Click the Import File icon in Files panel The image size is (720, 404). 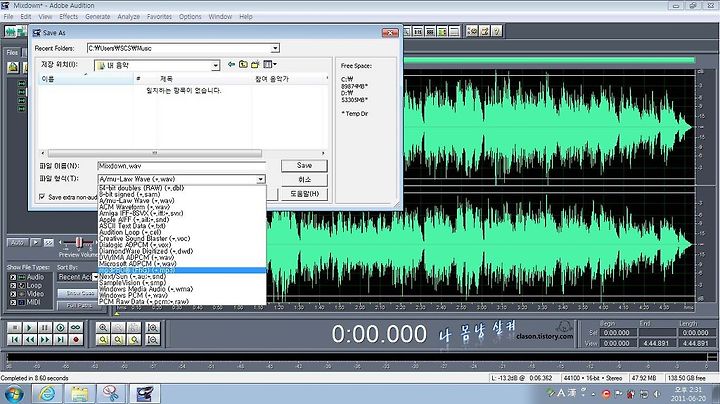pos(13,67)
